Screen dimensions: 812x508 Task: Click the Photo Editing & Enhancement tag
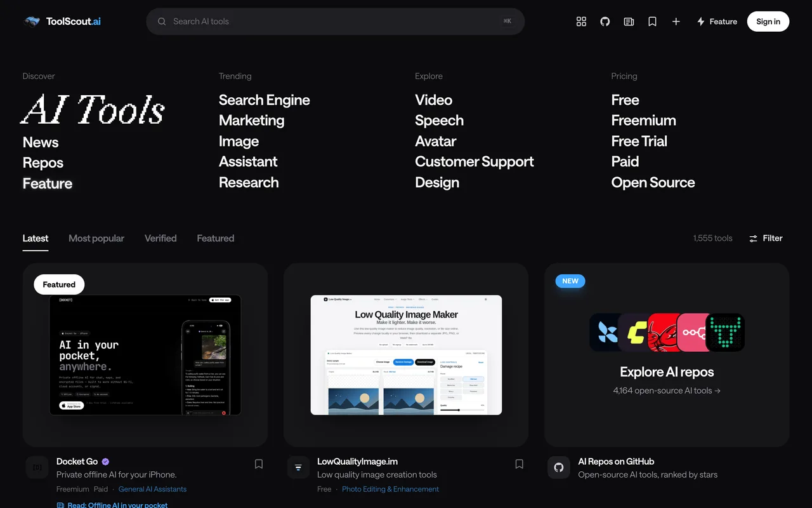(x=390, y=489)
